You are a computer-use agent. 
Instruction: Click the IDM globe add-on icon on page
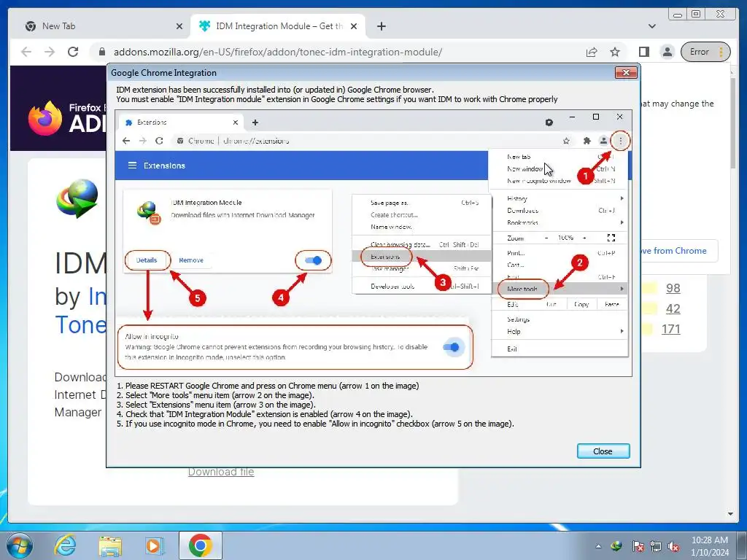77,198
